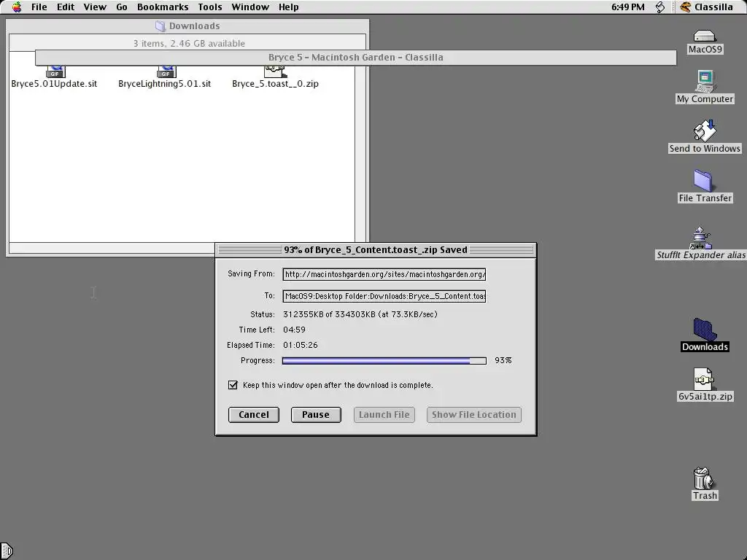
Task: Open the Bookmarks menu
Action: coord(163,7)
